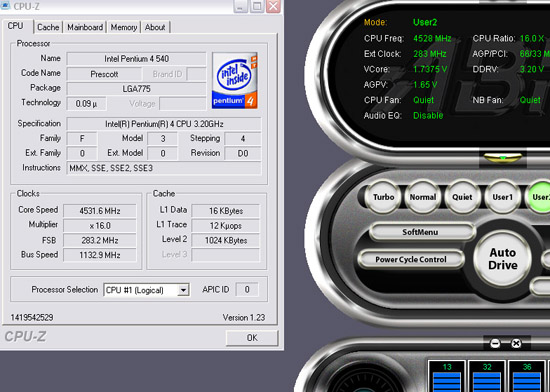Click the VCore 1.7375 V readout
The width and height of the screenshot is (550, 392).
click(x=430, y=69)
